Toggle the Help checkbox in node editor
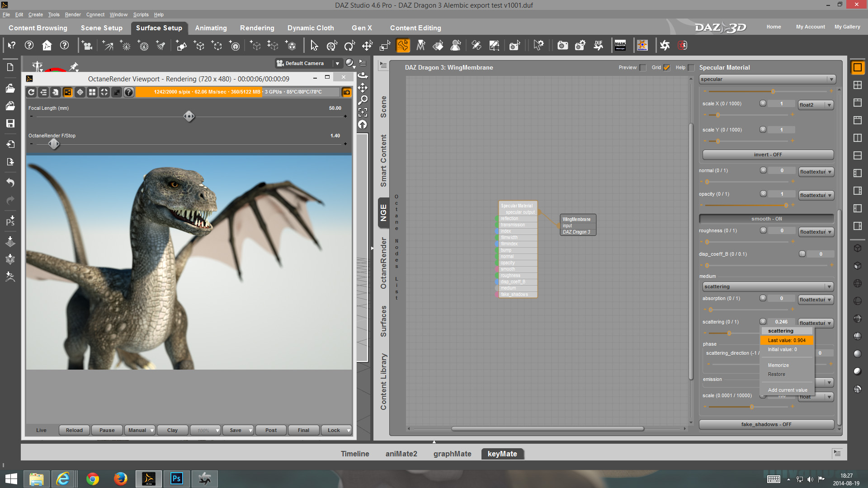Screen dimensions: 868x488 click(691, 68)
